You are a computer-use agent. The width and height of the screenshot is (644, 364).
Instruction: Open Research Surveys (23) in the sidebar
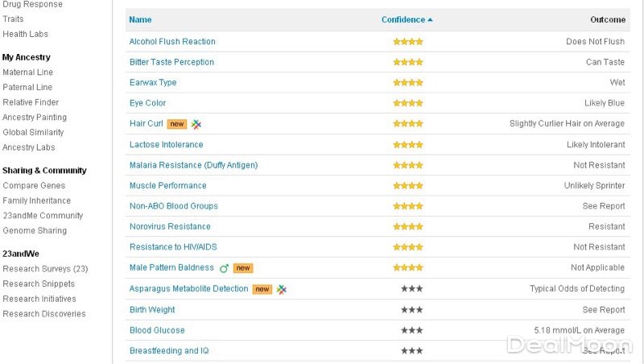45,269
